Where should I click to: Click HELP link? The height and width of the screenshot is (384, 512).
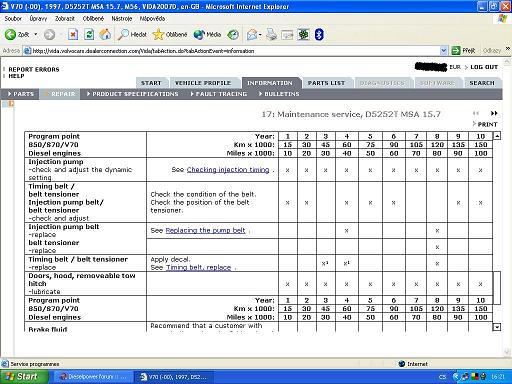[x=16, y=76]
